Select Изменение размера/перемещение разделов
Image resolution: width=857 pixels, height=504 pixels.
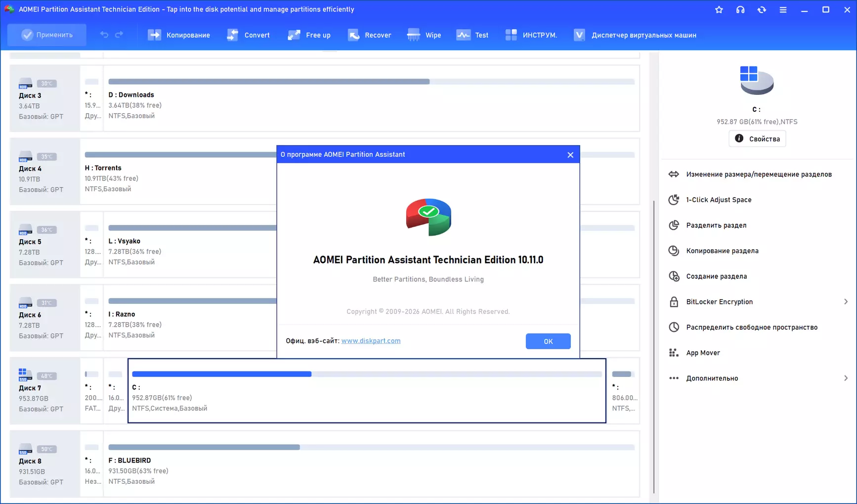pos(759,174)
